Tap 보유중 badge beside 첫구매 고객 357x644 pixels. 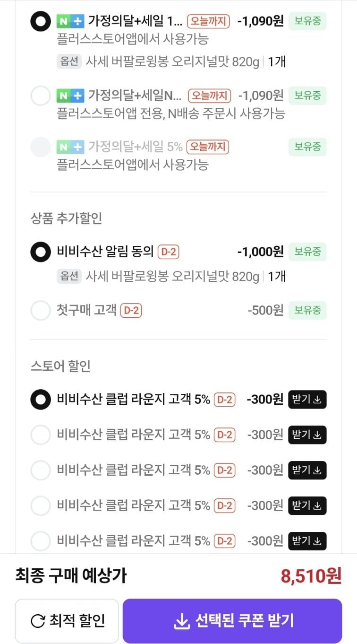[x=307, y=311]
